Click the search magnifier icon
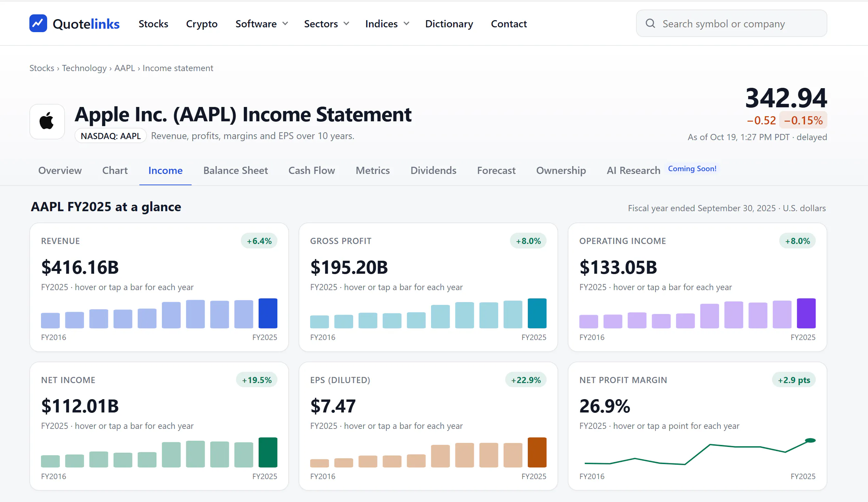 point(650,24)
